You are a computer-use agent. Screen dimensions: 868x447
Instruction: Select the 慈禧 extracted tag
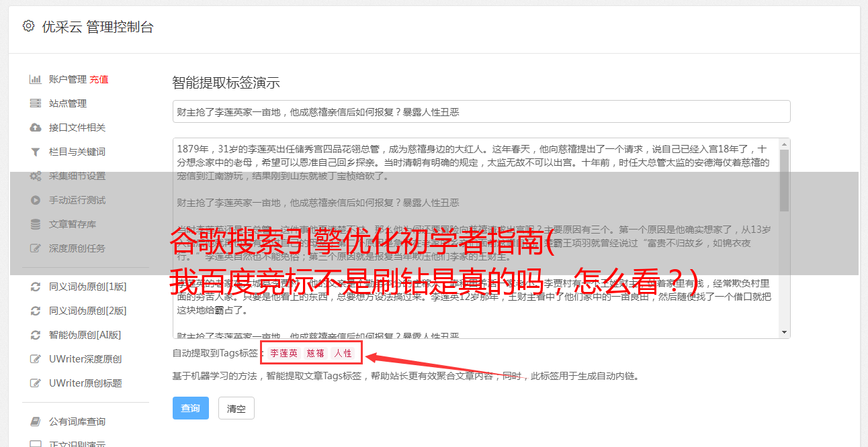[x=316, y=353]
